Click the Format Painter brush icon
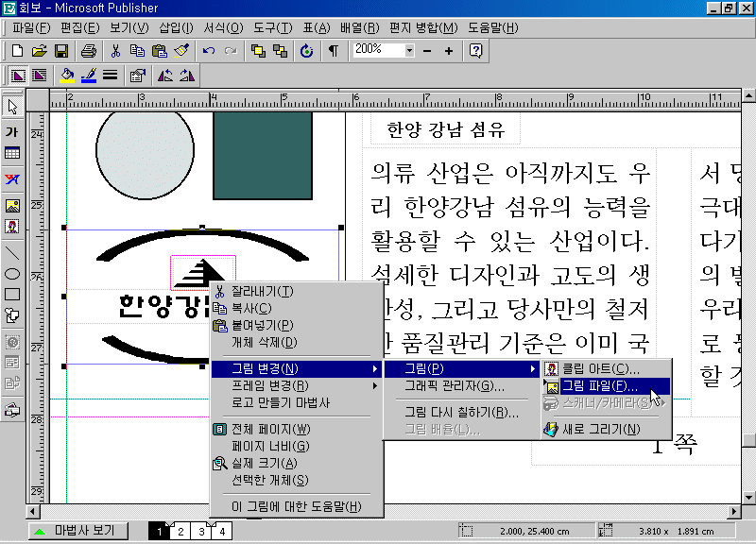The image size is (756, 544). [x=181, y=51]
